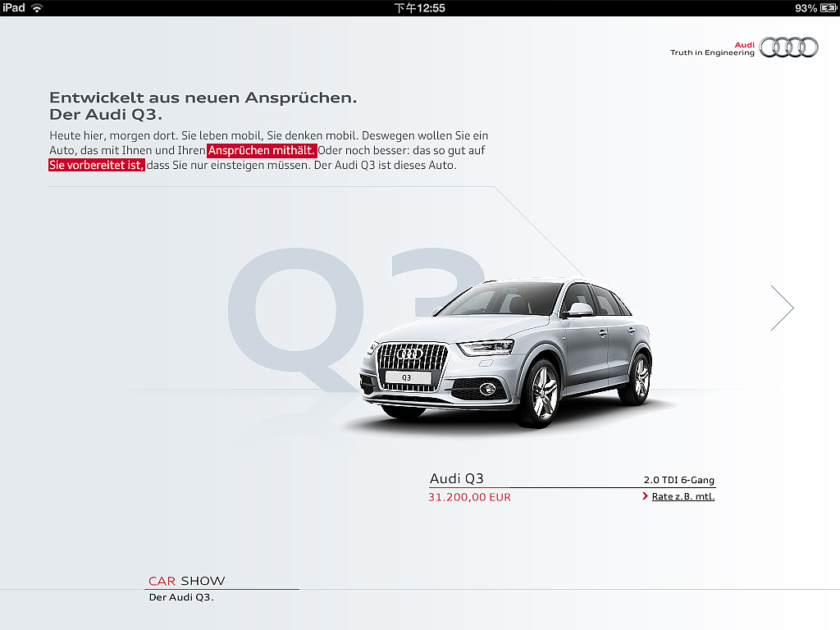The height and width of the screenshot is (630, 840).
Task: Click the Wi-Fi icon in the status bar
Action: [34, 7]
